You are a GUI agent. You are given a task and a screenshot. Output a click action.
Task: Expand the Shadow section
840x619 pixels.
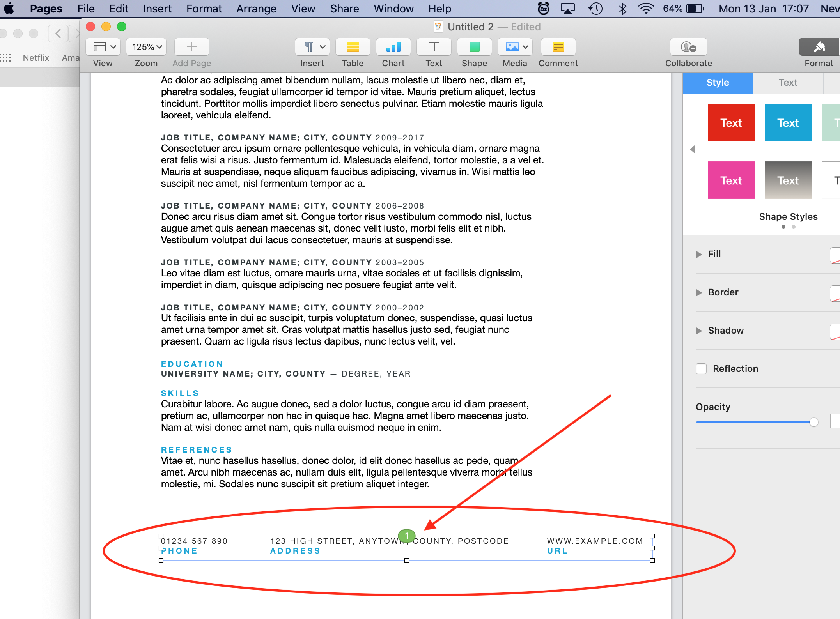point(699,331)
